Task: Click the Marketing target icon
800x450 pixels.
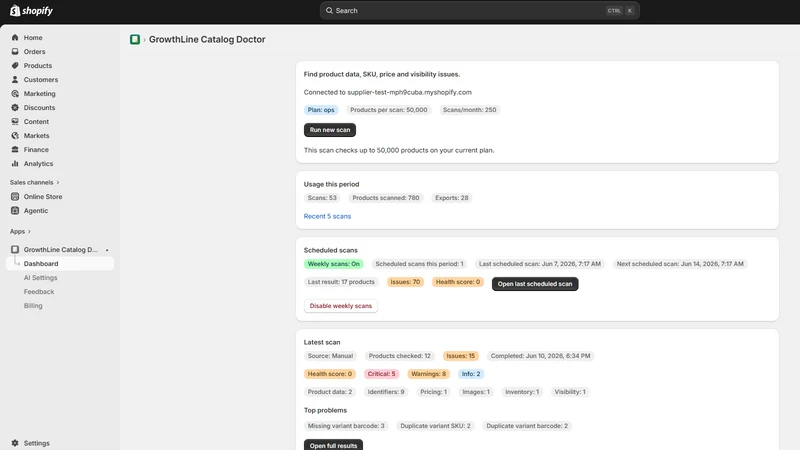Action: pos(15,93)
